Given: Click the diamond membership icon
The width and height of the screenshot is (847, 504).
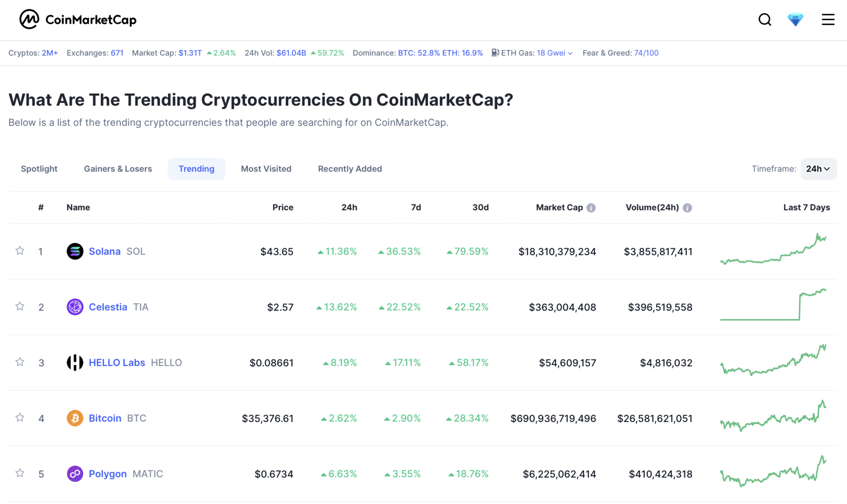Looking at the screenshot, I should 795,19.
